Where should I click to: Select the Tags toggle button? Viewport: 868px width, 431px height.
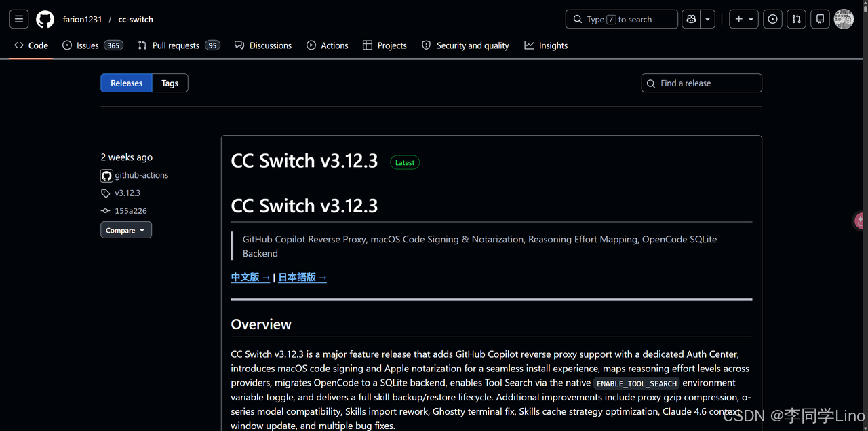click(170, 83)
